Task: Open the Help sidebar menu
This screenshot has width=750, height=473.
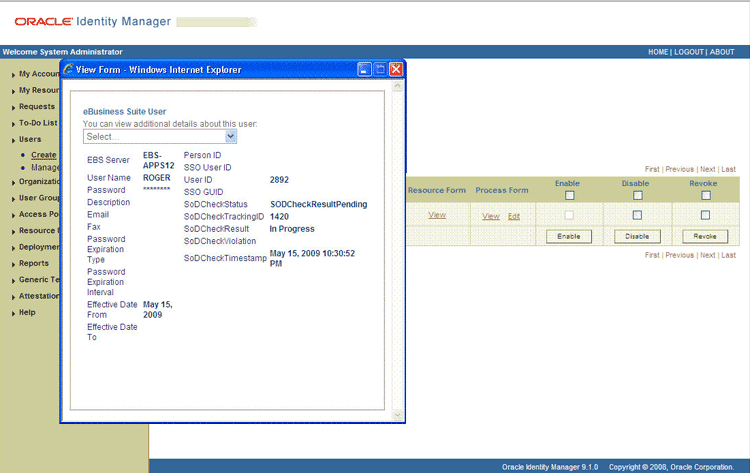Action: click(x=27, y=312)
